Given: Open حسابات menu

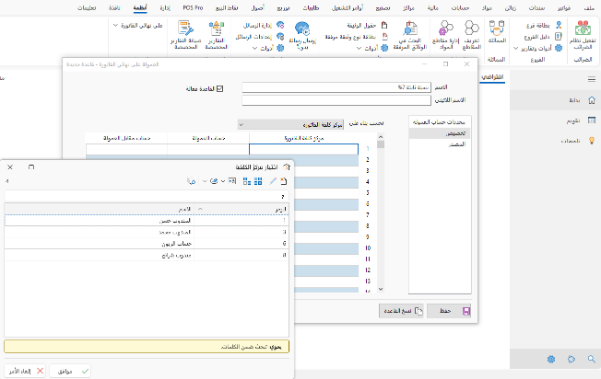Looking at the screenshot, I should tap(460, 8).
